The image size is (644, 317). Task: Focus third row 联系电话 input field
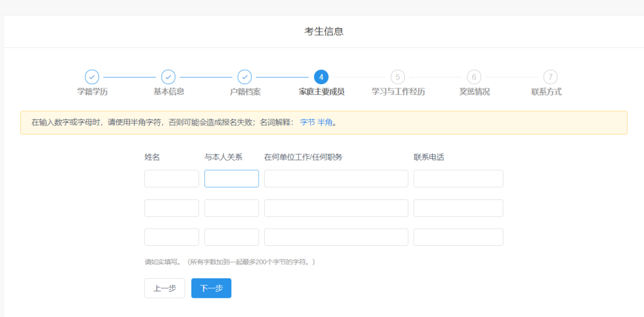tap(459, 237)
